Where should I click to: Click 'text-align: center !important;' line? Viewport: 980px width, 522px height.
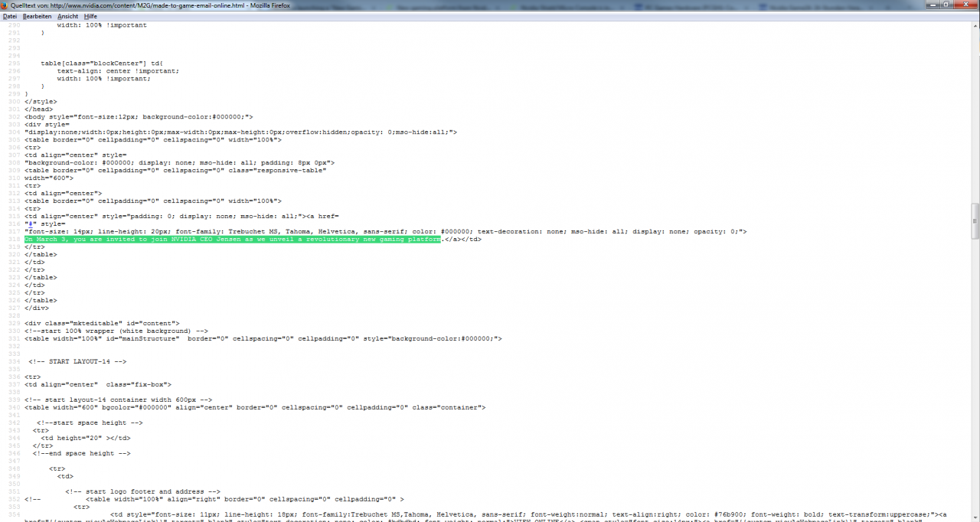pos(118,70)
